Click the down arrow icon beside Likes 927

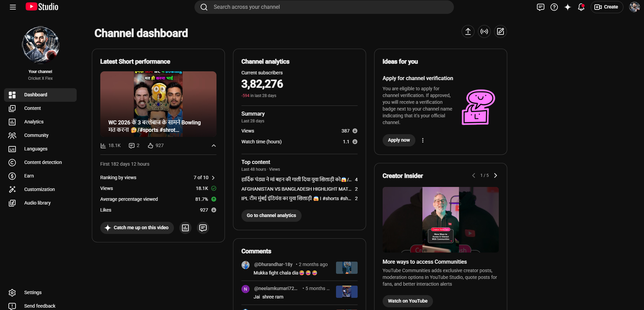click(214, 210)
